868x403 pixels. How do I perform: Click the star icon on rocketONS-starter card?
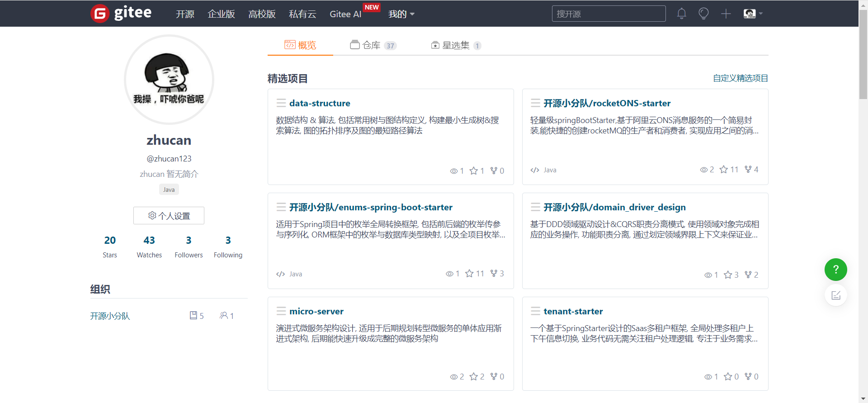point(724,169)
